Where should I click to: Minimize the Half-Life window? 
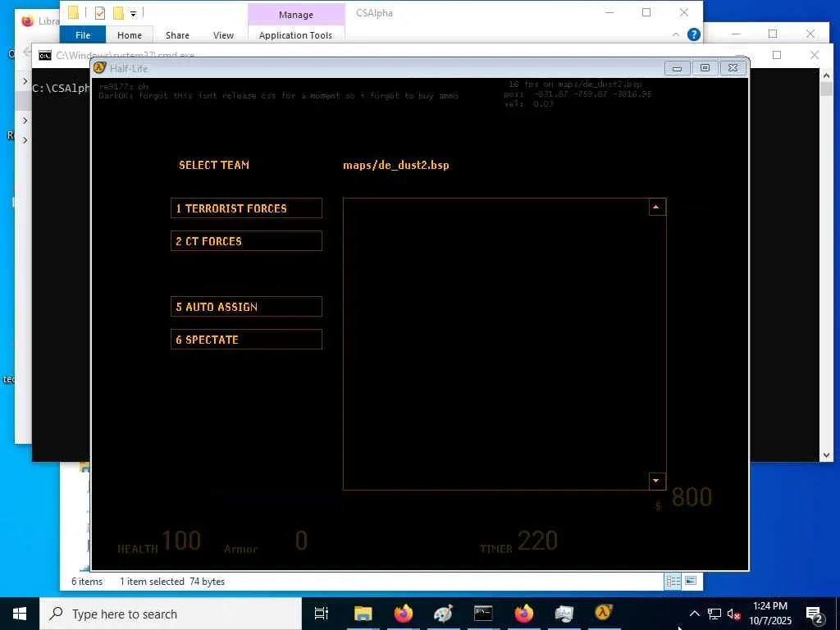677,68
